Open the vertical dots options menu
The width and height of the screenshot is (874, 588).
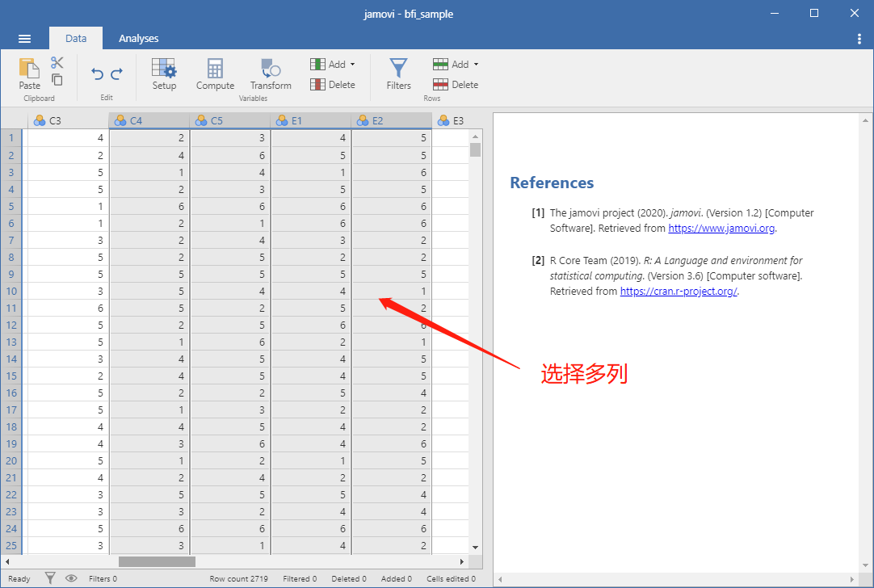point(859,39)
